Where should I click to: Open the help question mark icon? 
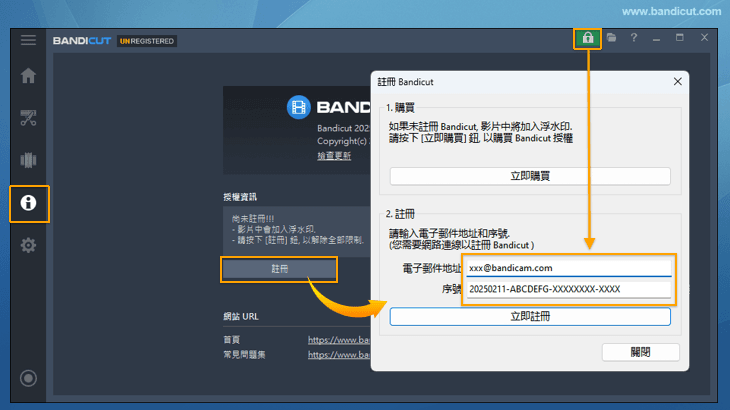click(x=634, y=38)
